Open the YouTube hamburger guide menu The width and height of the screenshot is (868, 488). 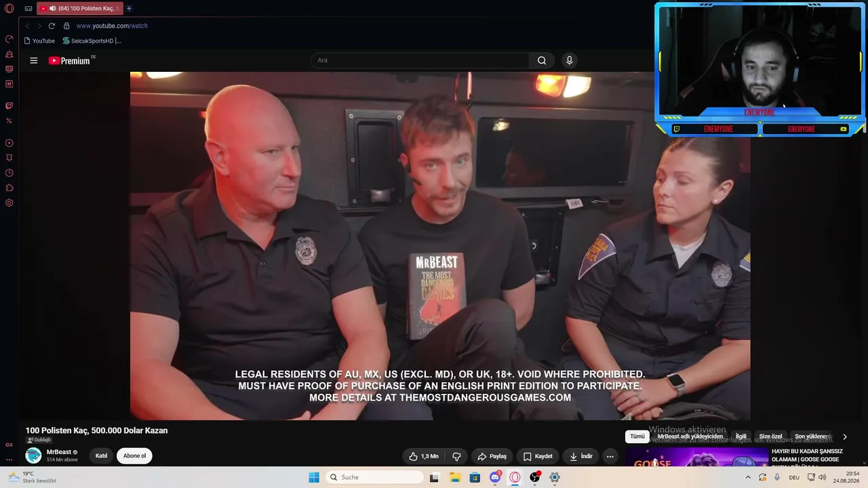click(34, 60)
